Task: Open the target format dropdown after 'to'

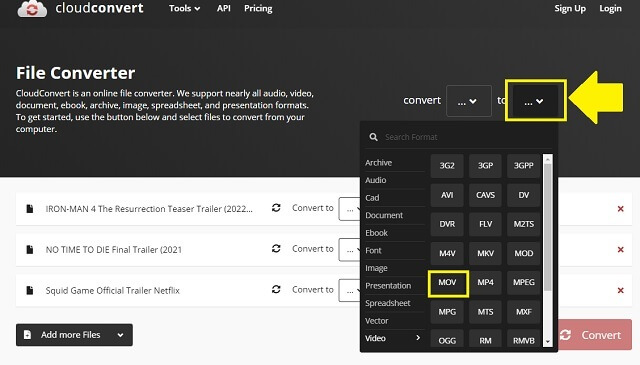Action: 535,101
